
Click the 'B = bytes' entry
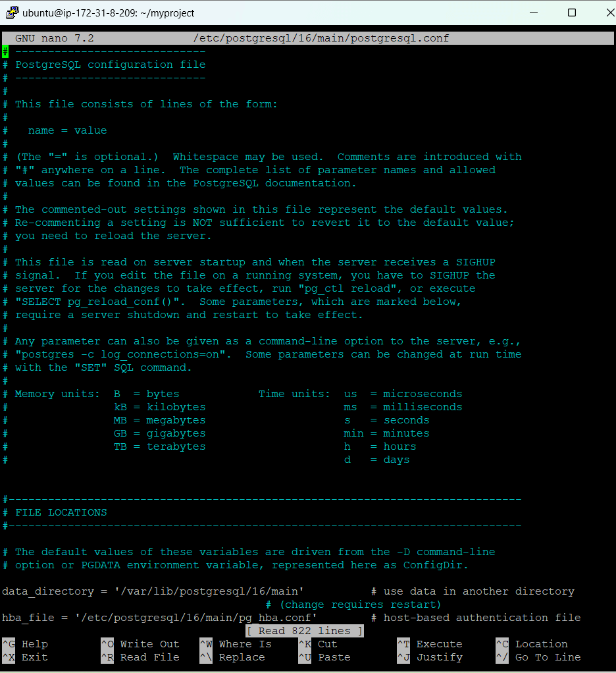click(146, 394)
